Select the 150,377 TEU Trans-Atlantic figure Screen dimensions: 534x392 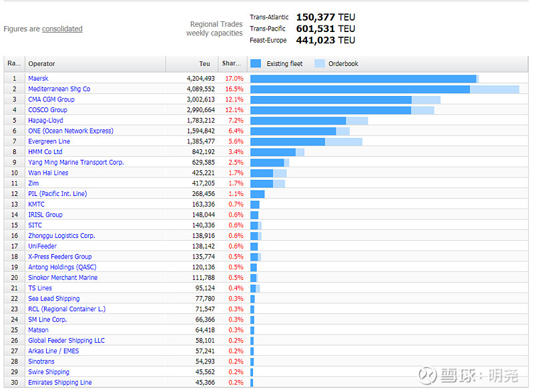(326, 17)
